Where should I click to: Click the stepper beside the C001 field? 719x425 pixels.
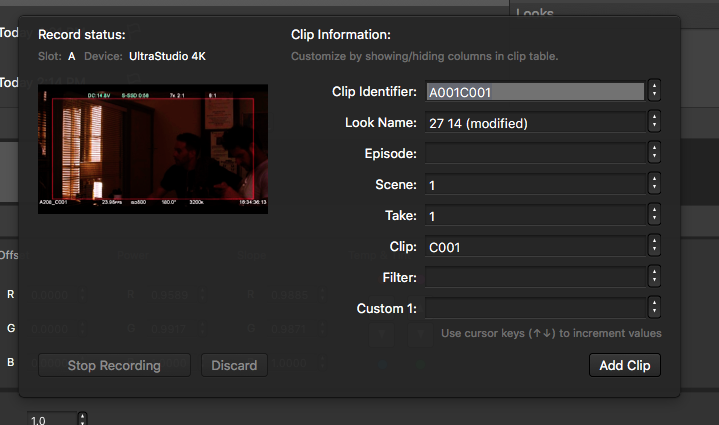tap(654, 247)
